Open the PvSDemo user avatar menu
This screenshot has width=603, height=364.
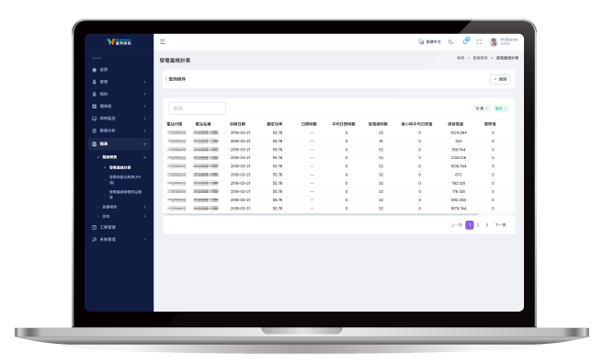494,42
